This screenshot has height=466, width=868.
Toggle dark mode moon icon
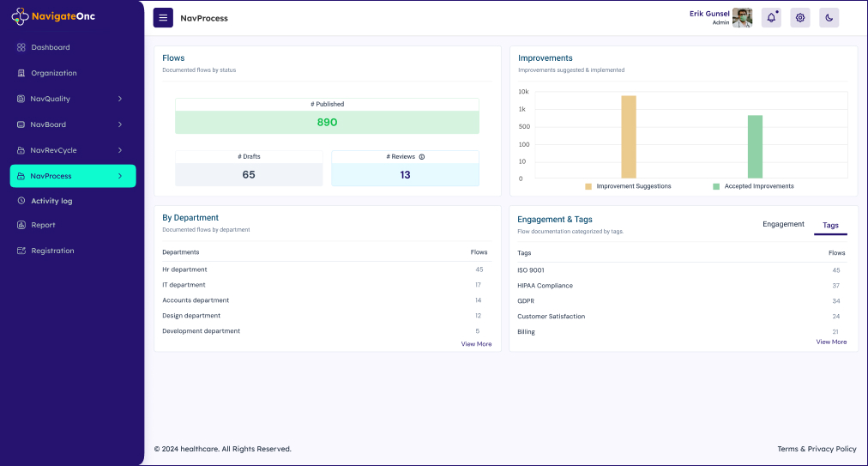tap(829, 18)
